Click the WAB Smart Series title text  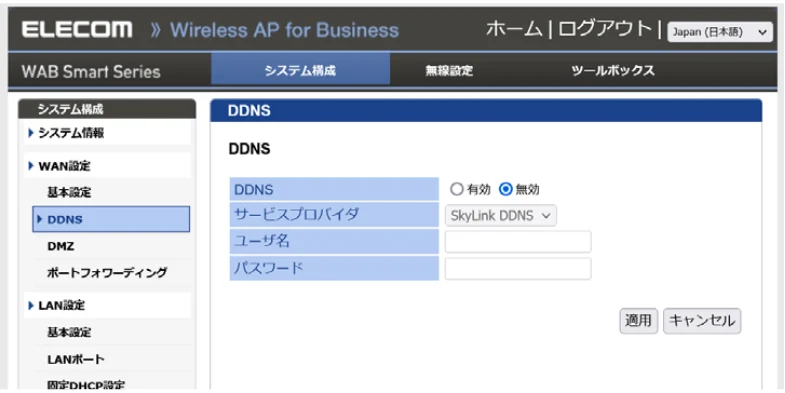91,72
